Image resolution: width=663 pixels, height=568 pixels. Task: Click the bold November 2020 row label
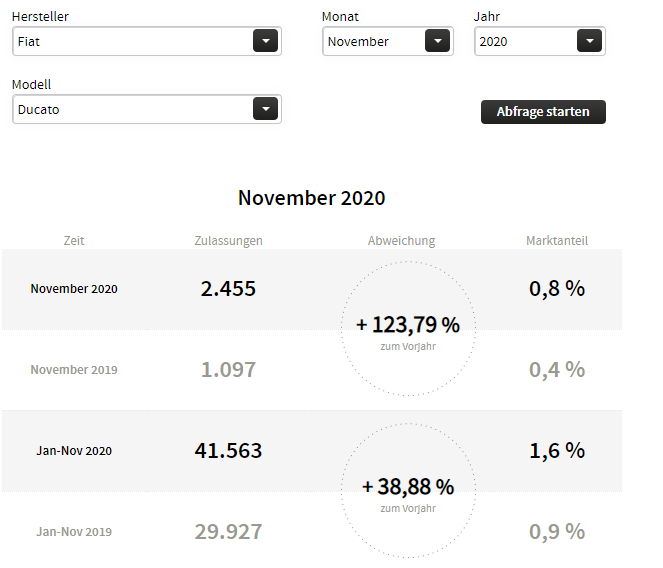tap(74, 289)
